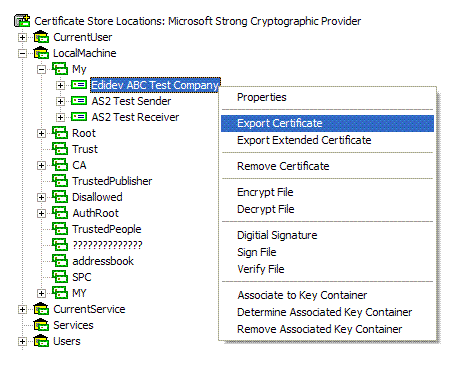Click the CurrentService location icon
The width and height of the screenshot is (473, 371).
point(41,309)
